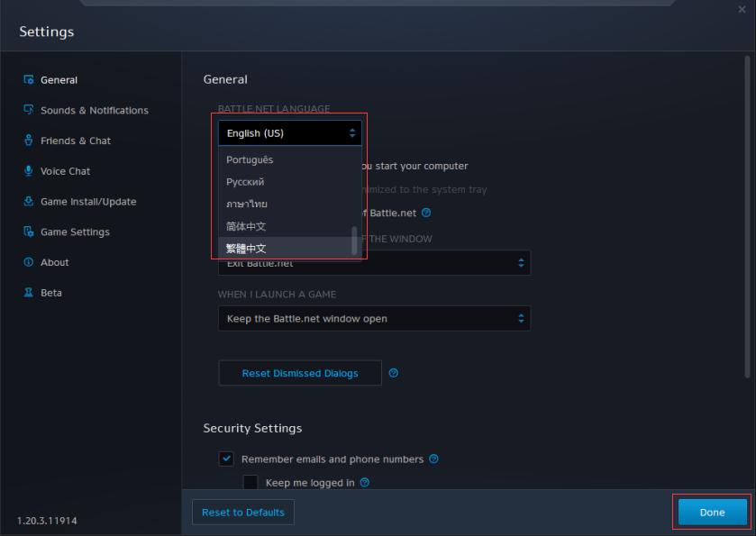Click the Reset to Defaults button

242,513
